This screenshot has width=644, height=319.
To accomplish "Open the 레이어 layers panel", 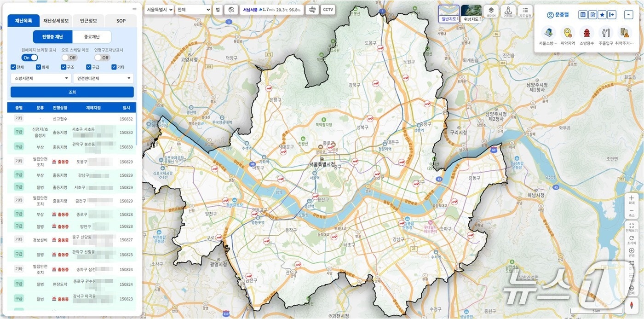I will [491, 11].
